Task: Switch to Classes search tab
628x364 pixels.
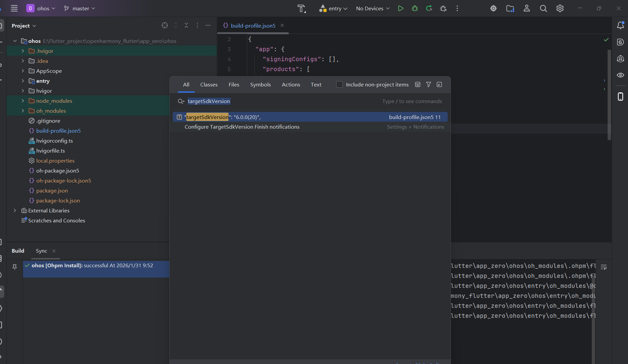Action: [x=209, y=84]
